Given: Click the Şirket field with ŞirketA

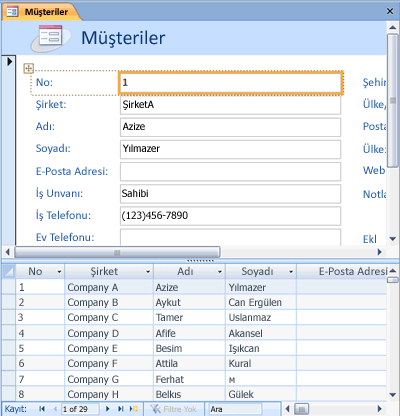Looking at the screenshot, I should click(x=230, y=105).
